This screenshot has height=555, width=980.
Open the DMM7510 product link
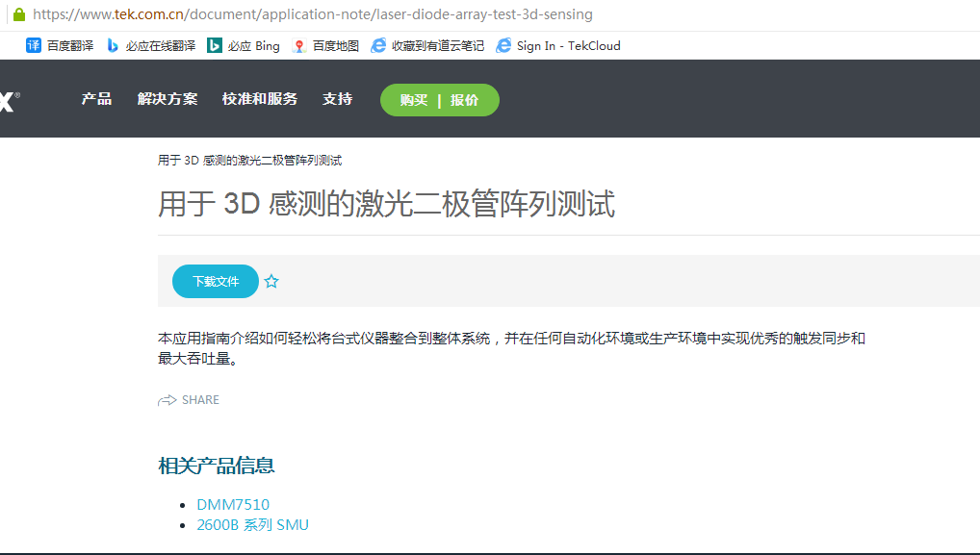[233, 504]
